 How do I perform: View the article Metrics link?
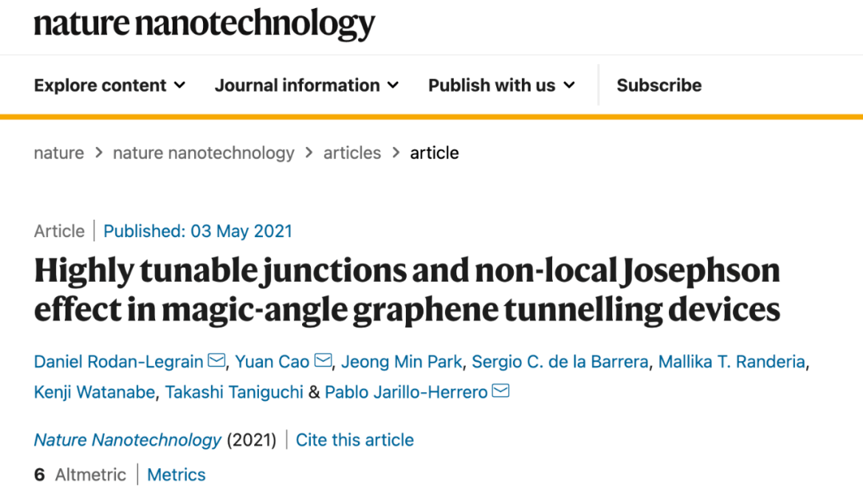pyautogui.click(x=177, y=474)
